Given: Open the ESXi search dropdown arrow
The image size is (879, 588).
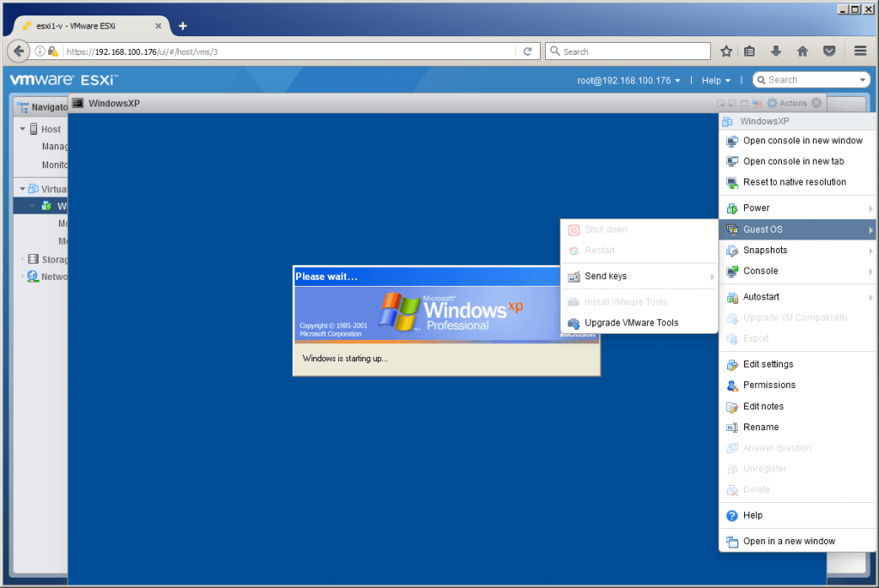Looking at the screenshot, I should point(863,80).
